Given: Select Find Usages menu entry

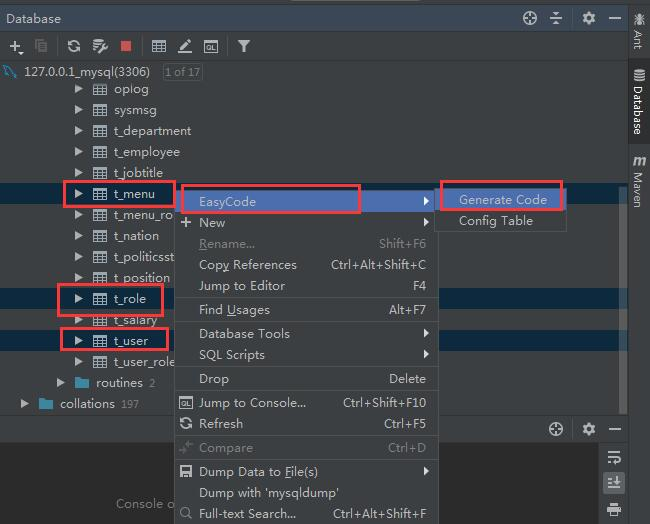Looking at the screenshot, I should pos(307,310).
